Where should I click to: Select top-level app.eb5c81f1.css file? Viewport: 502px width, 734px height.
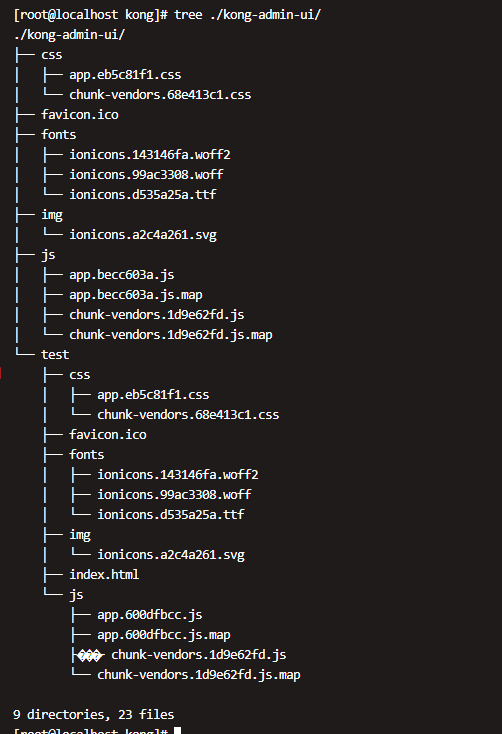pyautogui.click(x=125, y=75)
